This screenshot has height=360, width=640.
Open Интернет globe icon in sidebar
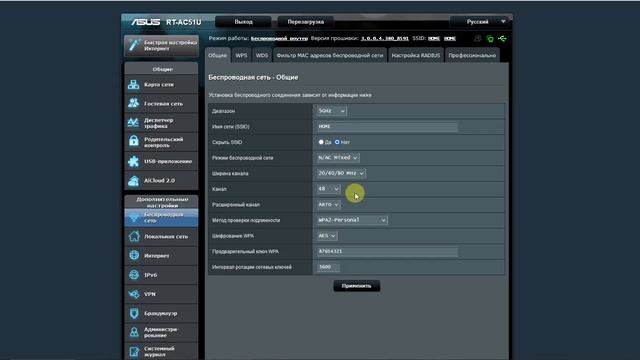tap(134, 255)
